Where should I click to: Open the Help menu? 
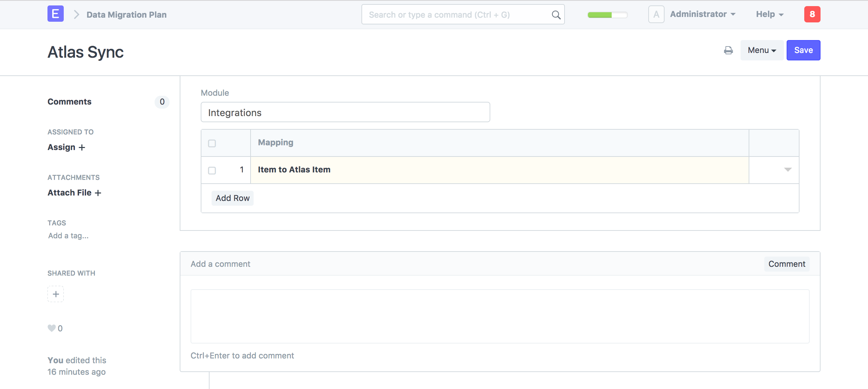769,14
